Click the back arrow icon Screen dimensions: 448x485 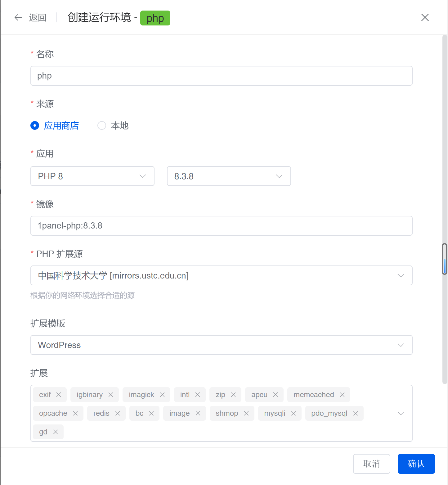[x=18, y=18]
